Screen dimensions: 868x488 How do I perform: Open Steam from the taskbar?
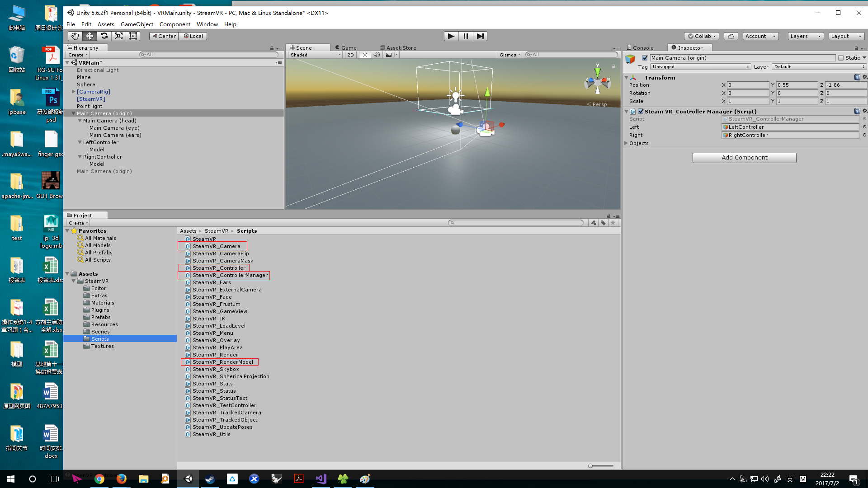point(210,479)
